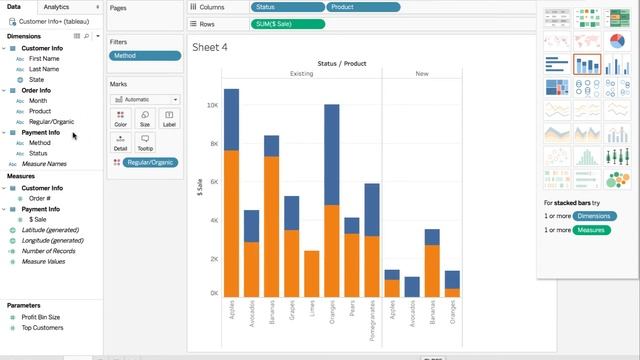Select the dual lines chart type
Viewport: 640px width, 360px height.
pos(617,110)
